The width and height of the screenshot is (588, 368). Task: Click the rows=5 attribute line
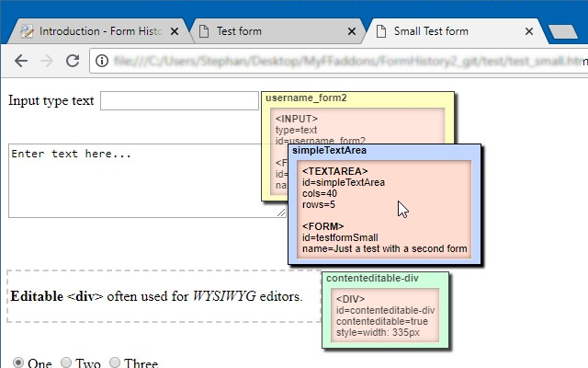(x=319, y=204)
